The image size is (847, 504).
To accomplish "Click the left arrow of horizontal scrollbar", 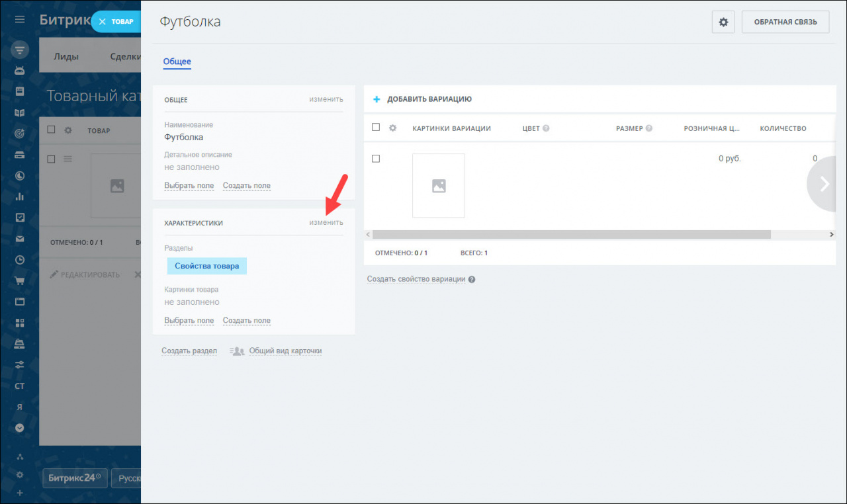I will pyautogui.click(x=368, y=234).
